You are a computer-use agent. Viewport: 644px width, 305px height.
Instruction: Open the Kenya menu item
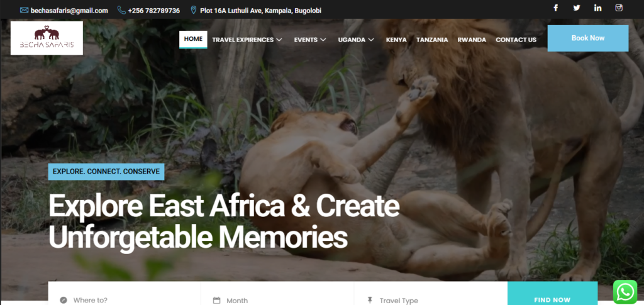396,40
